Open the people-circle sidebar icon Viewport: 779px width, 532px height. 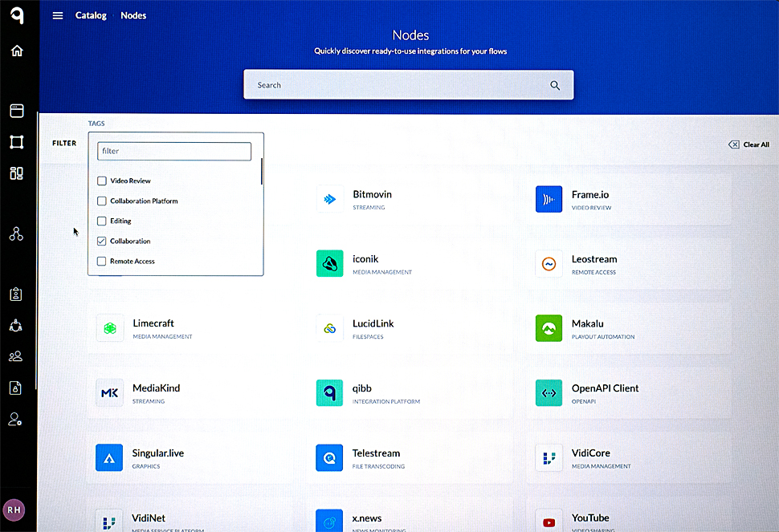[x=16, y=326]
